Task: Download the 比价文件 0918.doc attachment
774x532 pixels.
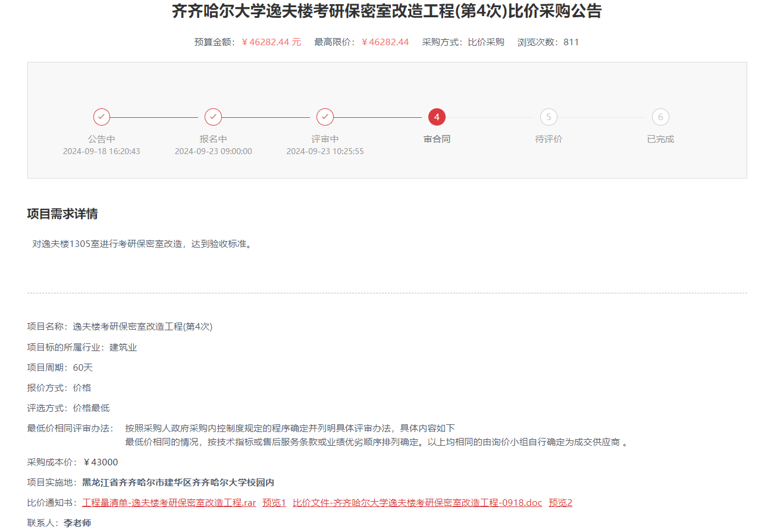Action: click(417, 503)
